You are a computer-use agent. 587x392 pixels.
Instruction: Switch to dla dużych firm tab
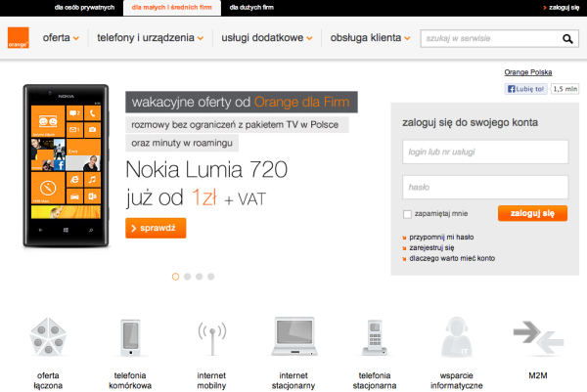coord(249,7)
